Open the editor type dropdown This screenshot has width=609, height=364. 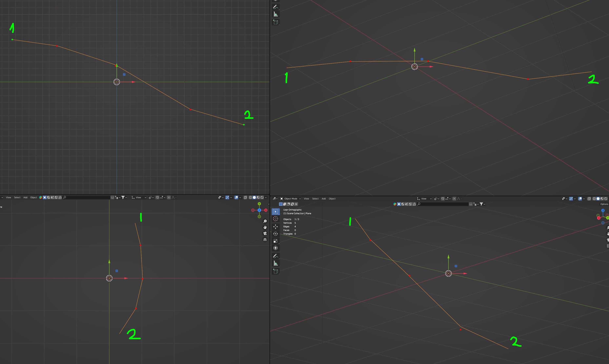click(275, 199)
